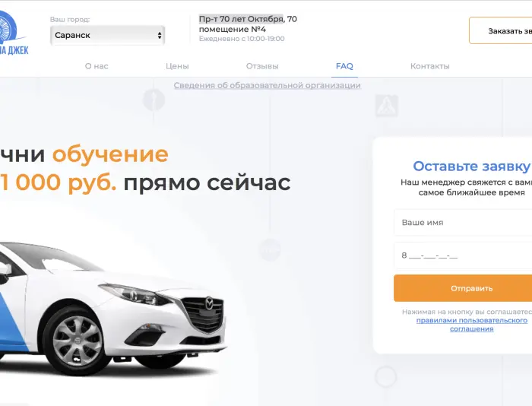Open the Саранск city dropdown
This screenshot has width=532, height=406.
click(108, 35)
